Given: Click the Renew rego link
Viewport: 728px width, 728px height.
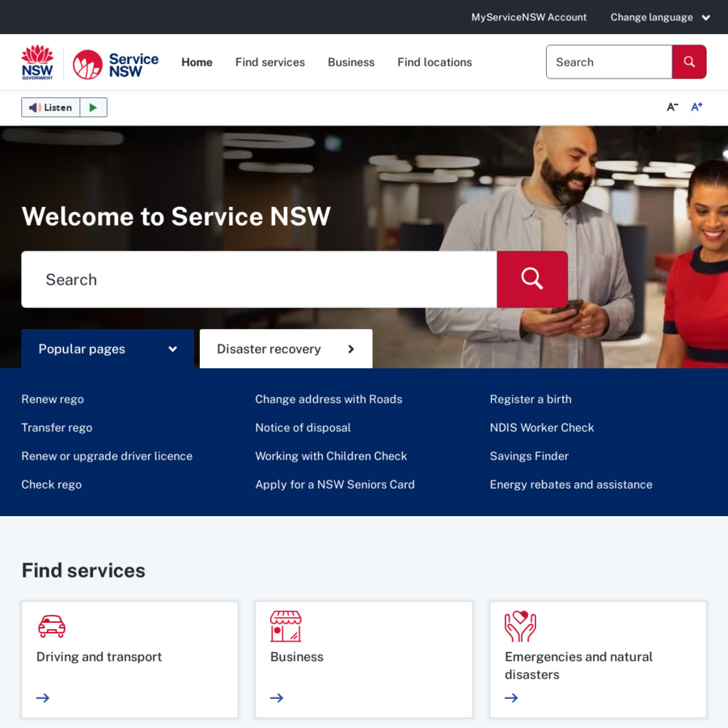Looking at the screenshot, I should click(53, 400).
